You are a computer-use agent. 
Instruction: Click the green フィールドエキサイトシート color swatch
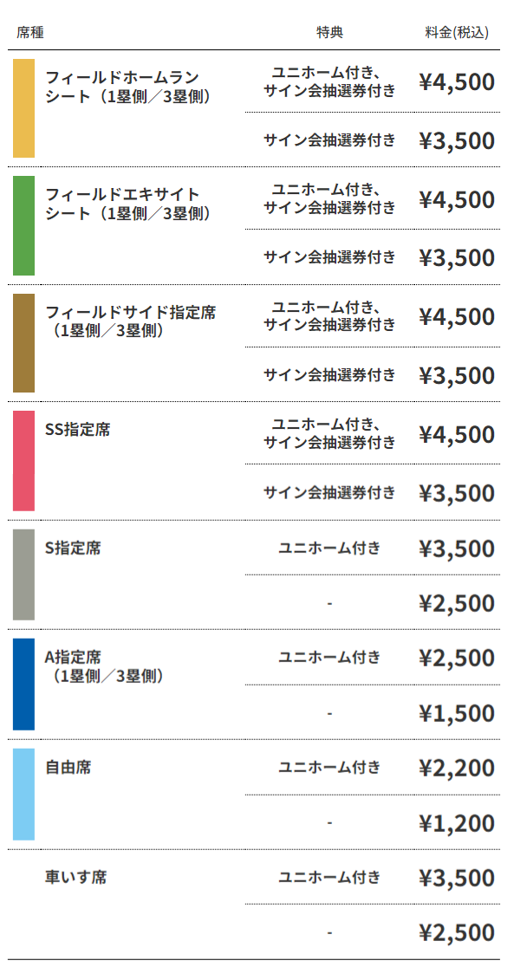pyautogui.click(x=23, y=225)
